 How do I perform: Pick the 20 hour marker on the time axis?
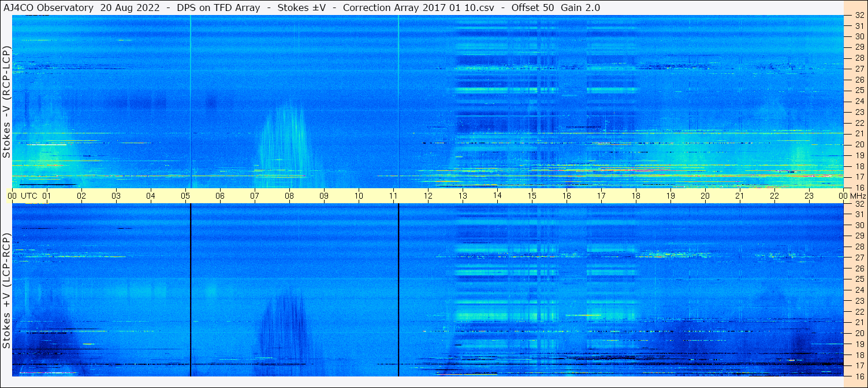tap(705, 196)
